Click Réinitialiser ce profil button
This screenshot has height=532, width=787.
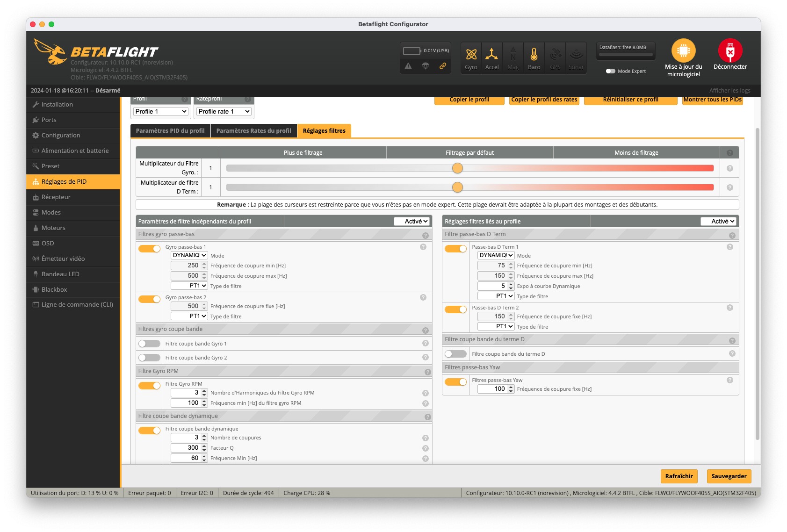[x=631, y=100]
